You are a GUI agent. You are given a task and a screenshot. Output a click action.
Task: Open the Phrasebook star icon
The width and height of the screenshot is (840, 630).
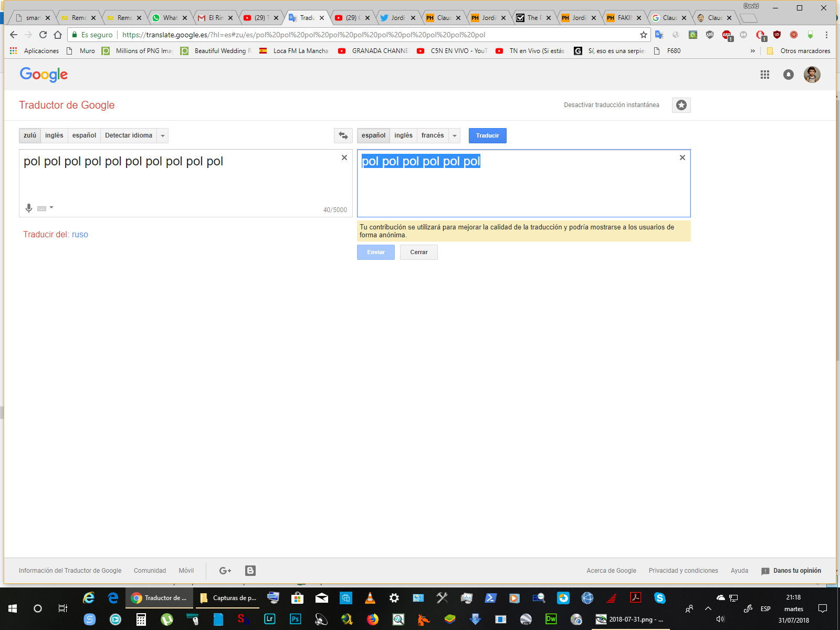[x=681, y=105]
